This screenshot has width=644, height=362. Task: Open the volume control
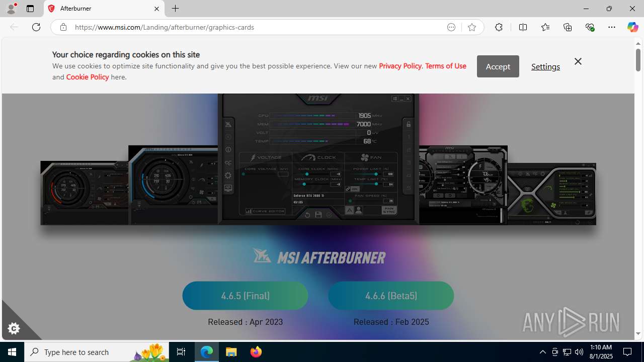[x=579, y=352]
